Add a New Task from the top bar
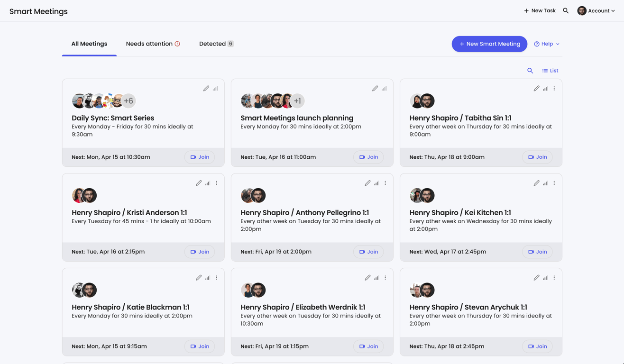Viewport: 624px width, 364px height. [x=539, y=10]
